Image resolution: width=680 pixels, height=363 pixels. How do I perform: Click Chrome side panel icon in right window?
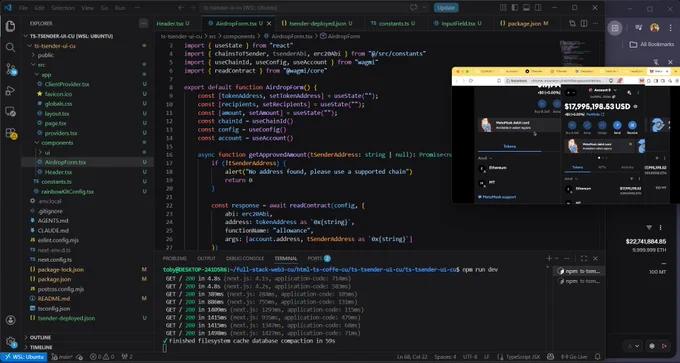tap(614, 28)
